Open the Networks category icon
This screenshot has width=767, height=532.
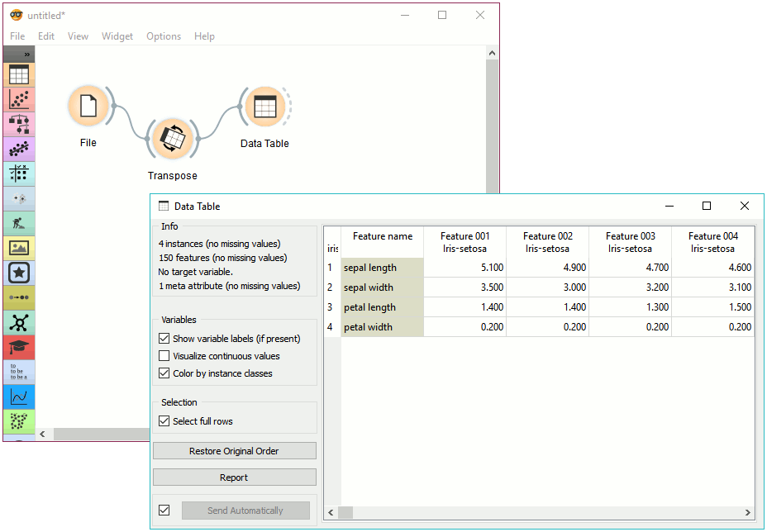pyautogui.click(x=19, y=322)
